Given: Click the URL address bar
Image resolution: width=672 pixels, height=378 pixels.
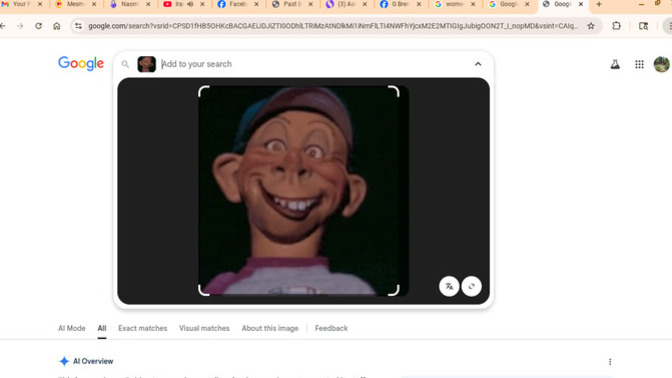Looking at the screenshot, I should [333, 26].
